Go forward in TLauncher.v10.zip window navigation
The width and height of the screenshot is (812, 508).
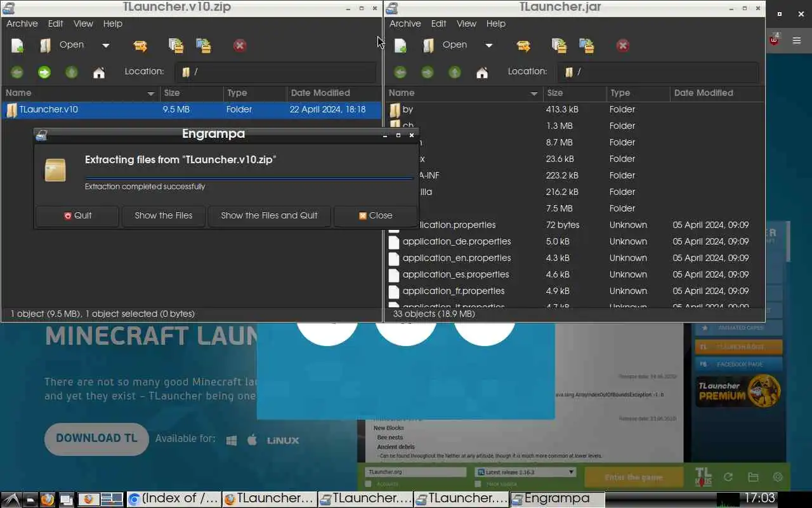[x=44, y=72]
